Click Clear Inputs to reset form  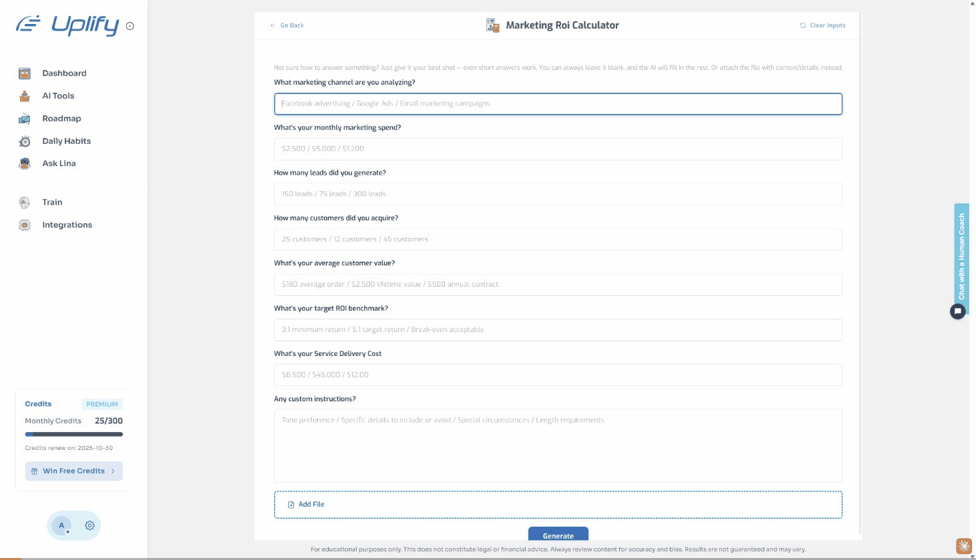pos(823,25)
